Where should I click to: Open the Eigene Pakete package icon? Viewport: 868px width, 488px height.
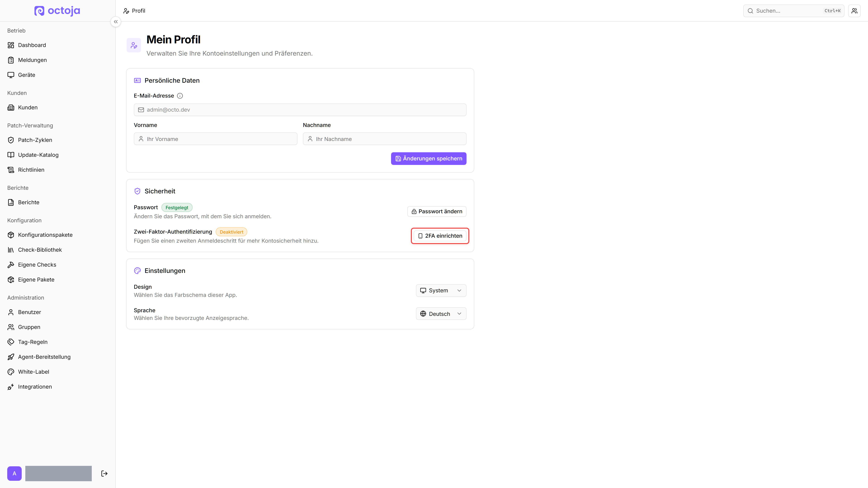pyautogui.click(x=11, y=279)
